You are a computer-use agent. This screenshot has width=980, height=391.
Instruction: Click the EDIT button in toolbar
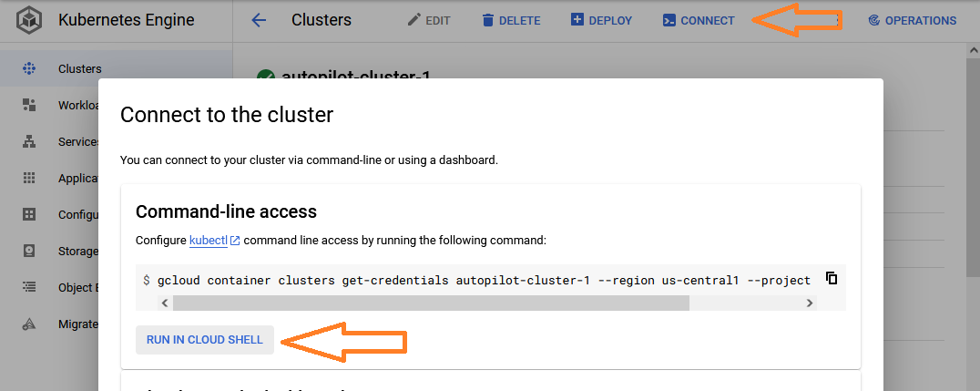(429, 21)
